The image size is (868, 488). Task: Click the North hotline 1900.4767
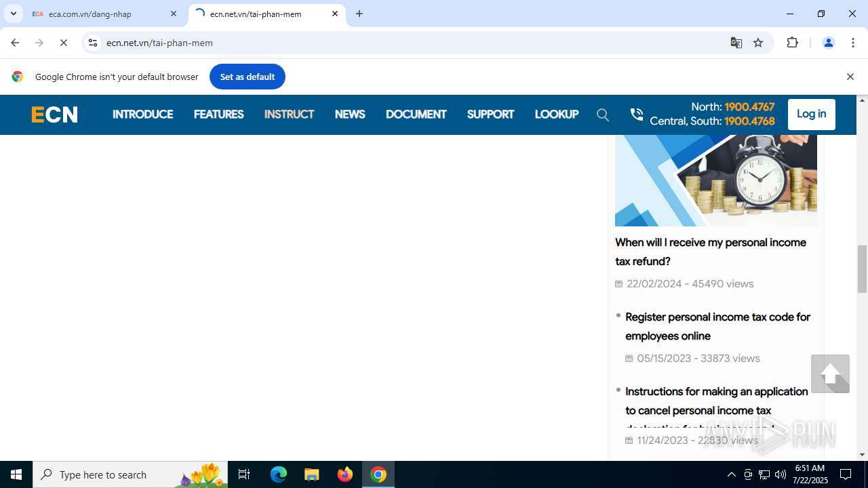pyautogui.click(x=749, y=107)
